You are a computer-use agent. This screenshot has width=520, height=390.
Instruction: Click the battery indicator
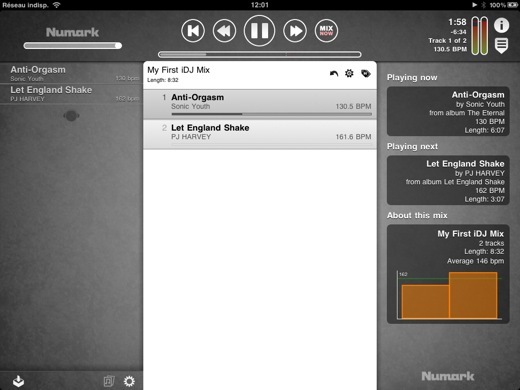tap(513, 5)
